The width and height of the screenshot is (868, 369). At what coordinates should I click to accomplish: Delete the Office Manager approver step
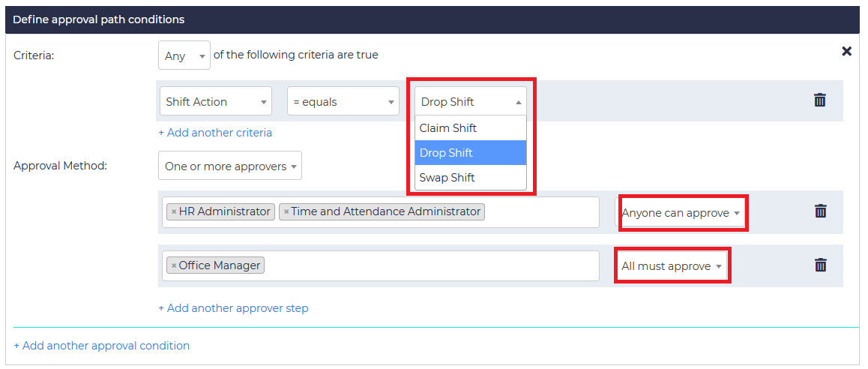(821, 265)
